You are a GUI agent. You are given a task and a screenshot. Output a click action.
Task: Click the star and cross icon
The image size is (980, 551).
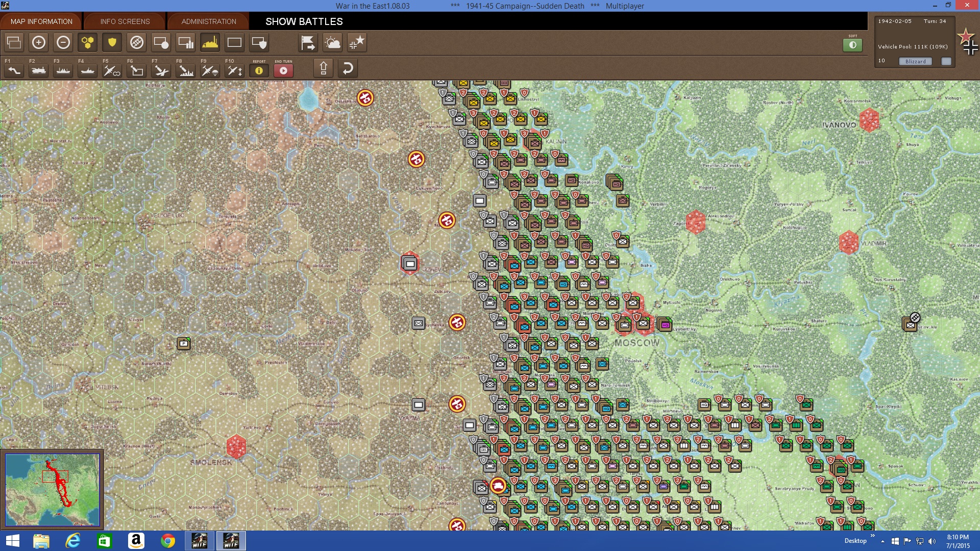[x=357, y=42]
